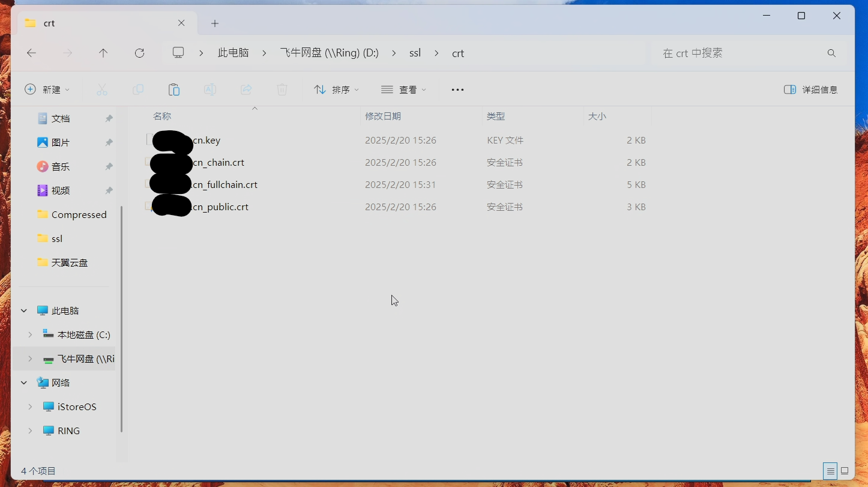Viewport: 868px width, 487px height.
Task: Open the 排序 sort dropdown
Action: pos(336,89)
